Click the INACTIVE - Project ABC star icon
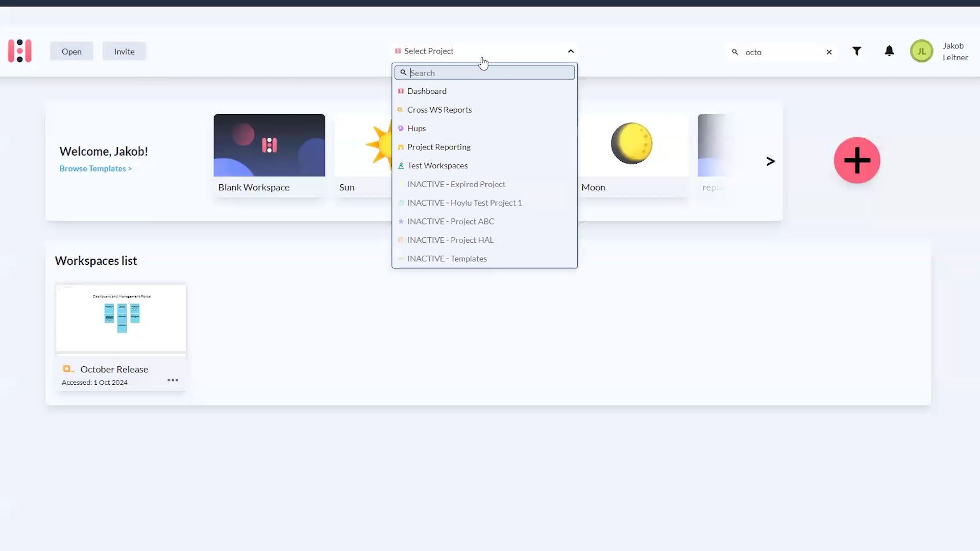 point(401,221)
